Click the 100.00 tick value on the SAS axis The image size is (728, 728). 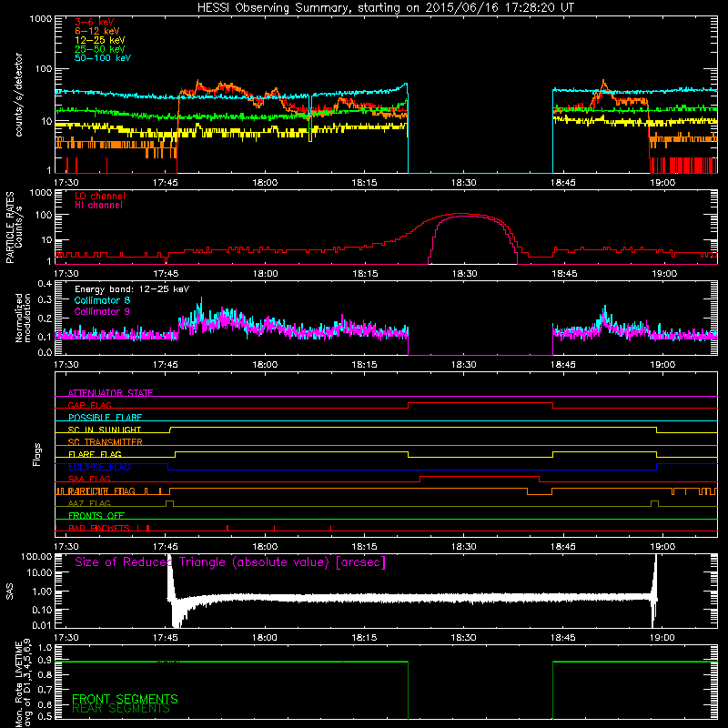pos(36,556)
